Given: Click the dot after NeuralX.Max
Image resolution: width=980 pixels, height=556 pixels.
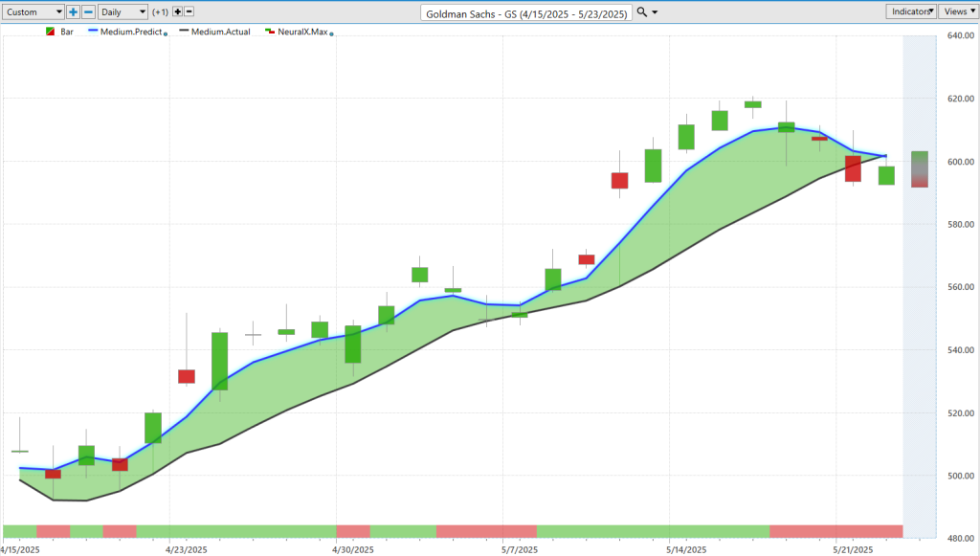Looking at the screenshot, I should click(331, 33).
